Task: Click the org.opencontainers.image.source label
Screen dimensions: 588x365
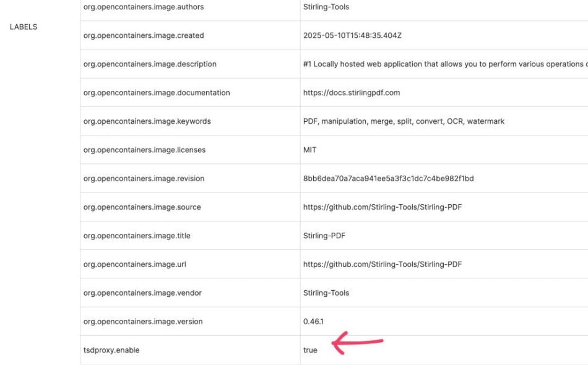Action: pyautogui.click(x=142, y=207)
